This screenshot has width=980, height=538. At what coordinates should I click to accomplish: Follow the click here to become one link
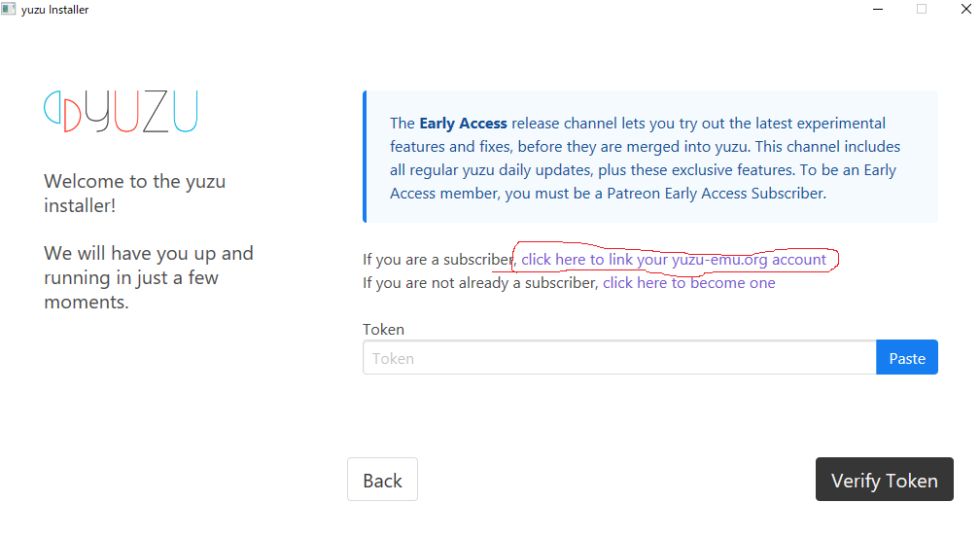click(688, 283)
